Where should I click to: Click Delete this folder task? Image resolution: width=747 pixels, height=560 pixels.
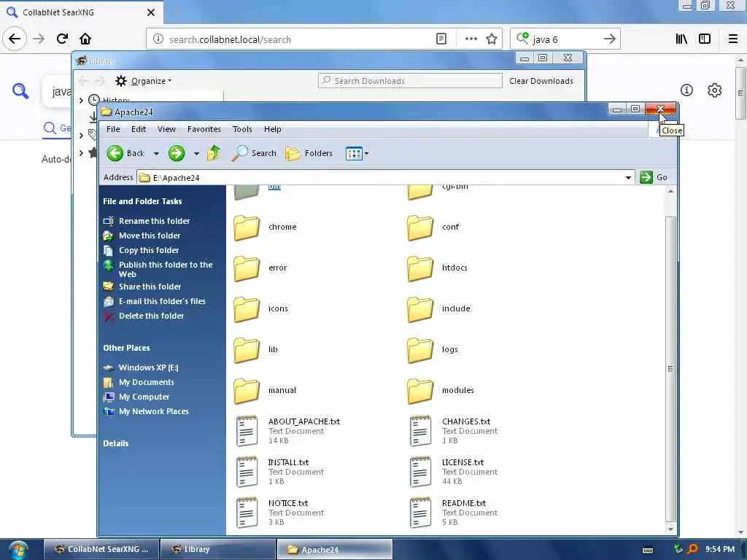click(x=151, y=316)
